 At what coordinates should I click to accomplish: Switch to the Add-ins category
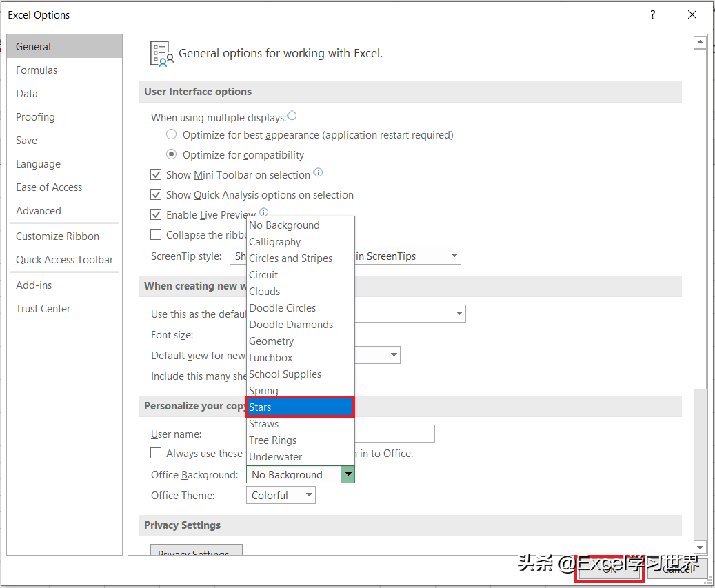(65, 285)
